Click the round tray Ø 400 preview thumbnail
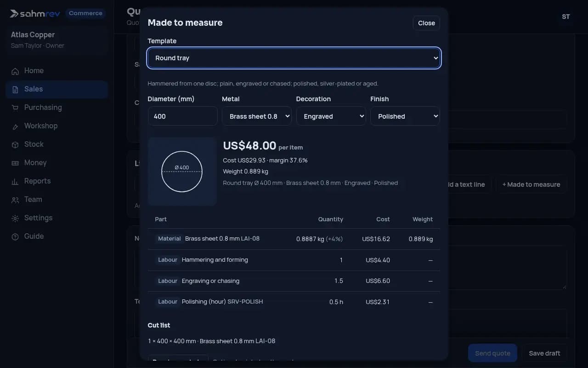Screen dimensions: 588x368 (x=182, y=171)
